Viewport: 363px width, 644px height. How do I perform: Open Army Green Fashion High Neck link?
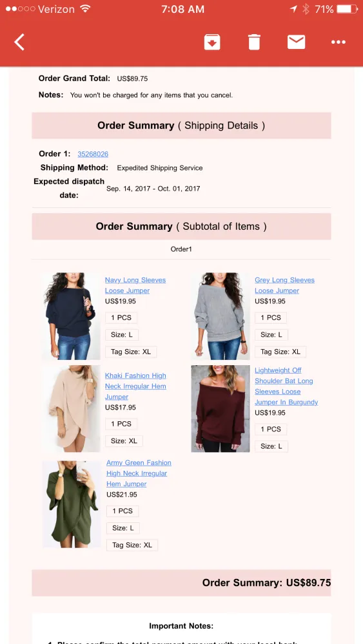click(x=139, y=473)
